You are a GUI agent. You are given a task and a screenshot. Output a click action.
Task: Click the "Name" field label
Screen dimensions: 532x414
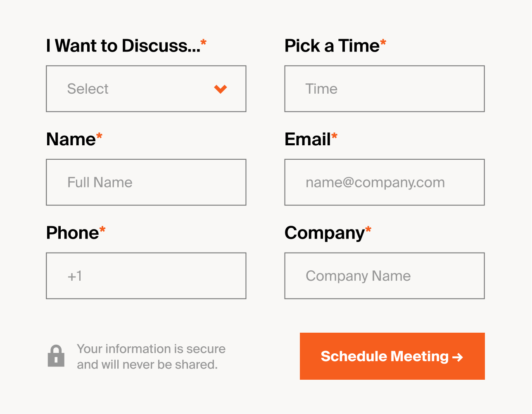71,140
